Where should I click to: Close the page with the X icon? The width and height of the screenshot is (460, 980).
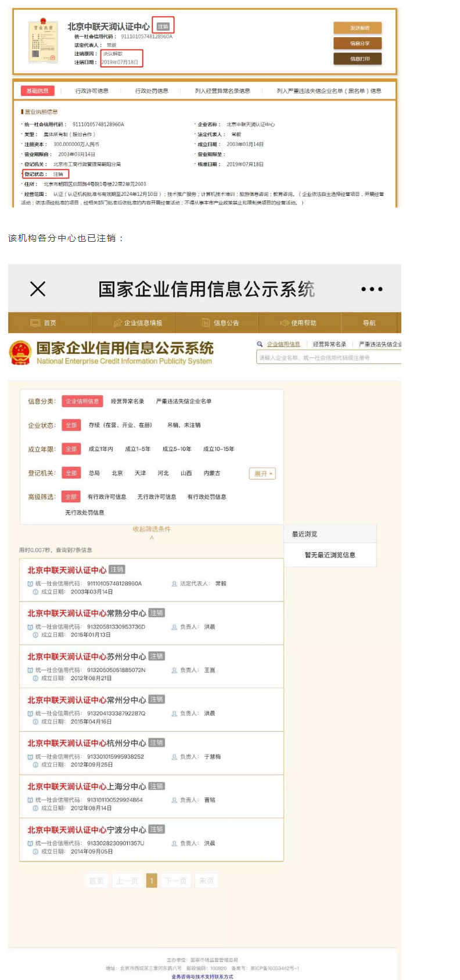point(38,289)
